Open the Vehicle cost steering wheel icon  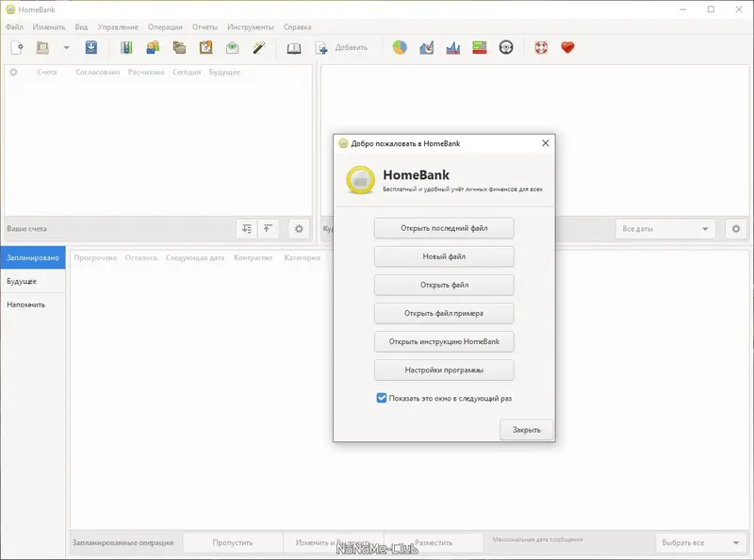click(506, 47)
